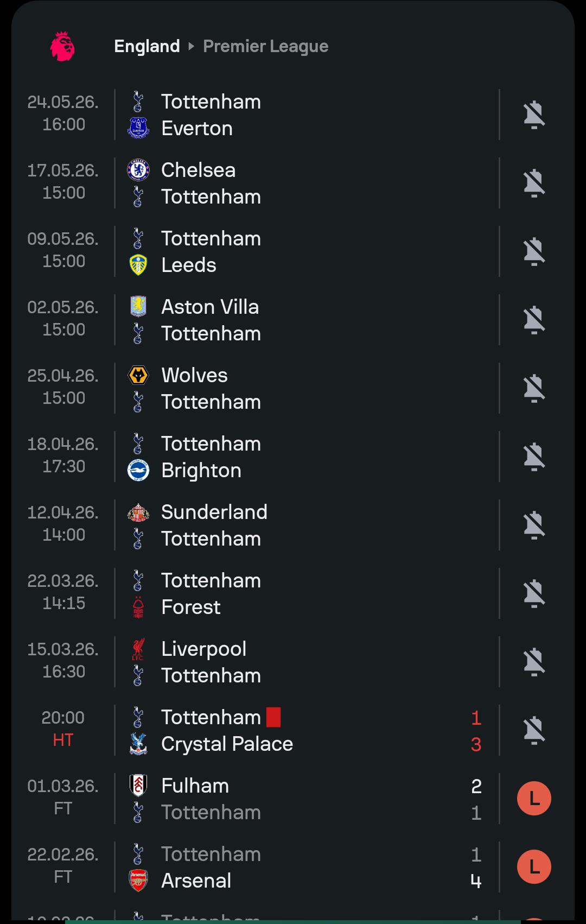The height and width of the screenshot is (924, 586).
Task: Toggle the bell for Tottenham vs Leeds
Action: [x=534, y=251]
